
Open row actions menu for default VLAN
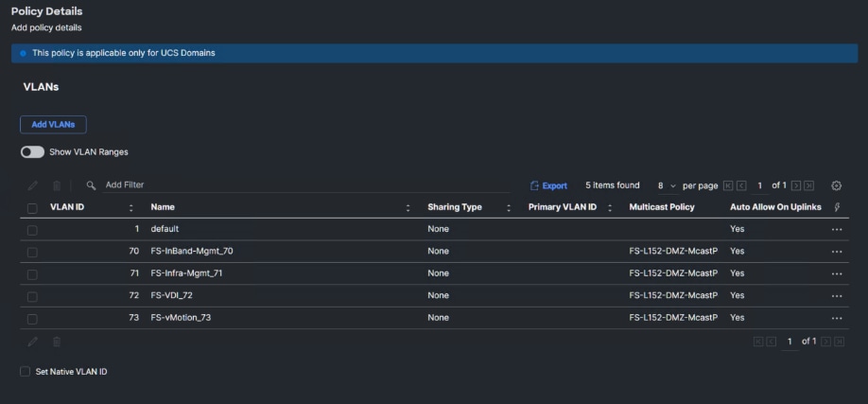click(836, 229)
